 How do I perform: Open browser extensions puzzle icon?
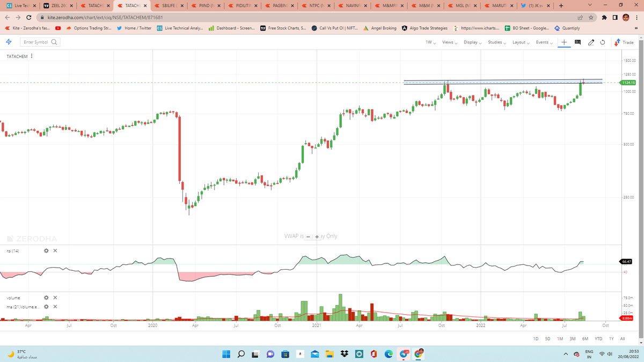point(605,18)
